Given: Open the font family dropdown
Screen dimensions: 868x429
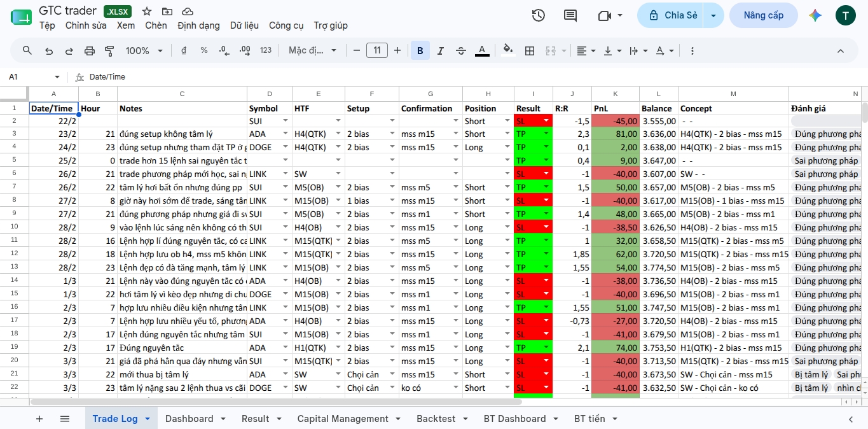Looking at the screenshot, I should [312, 50].
